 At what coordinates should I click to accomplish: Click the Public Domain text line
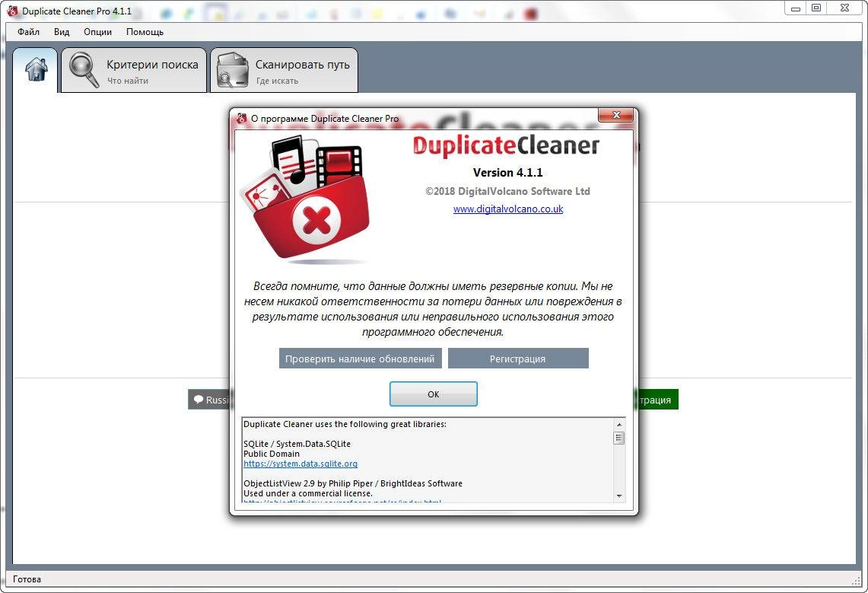coord(272,454)
